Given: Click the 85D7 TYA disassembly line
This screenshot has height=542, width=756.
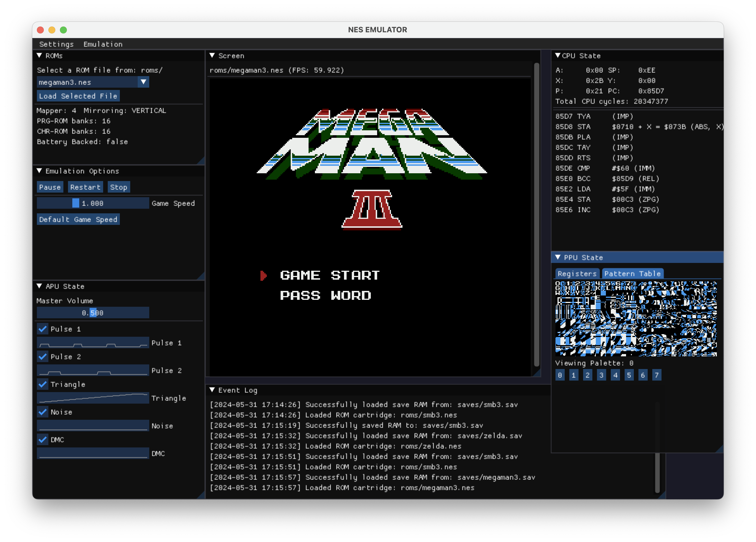Looking at the screenshot, I should (594, 116).
